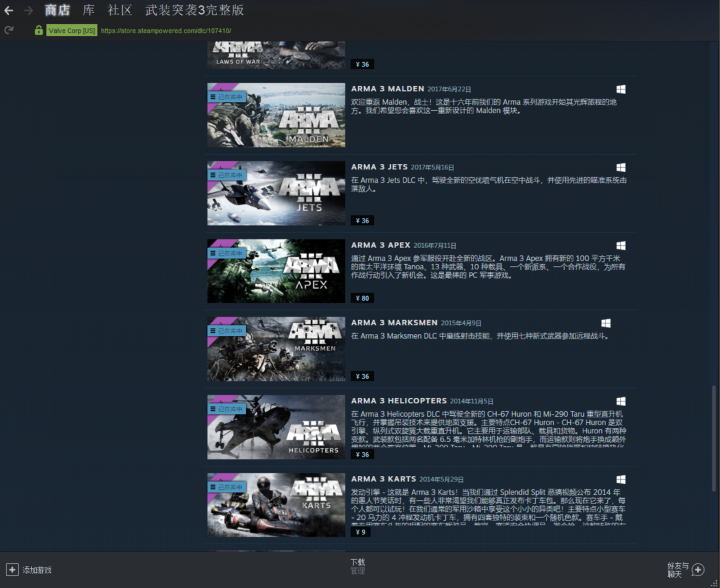Click Windows icon on Arma 3 Karts row

click(x=621, y=479)
